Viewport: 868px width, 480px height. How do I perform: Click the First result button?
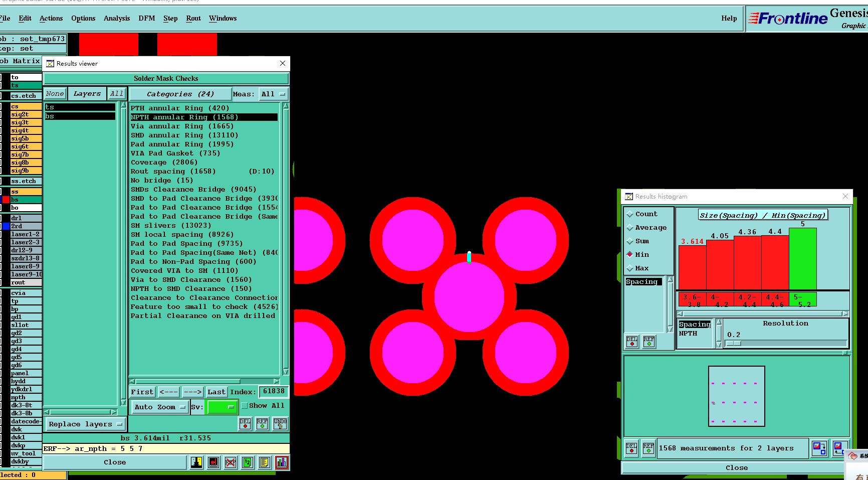pyautogui.click(x=142, y=392)
